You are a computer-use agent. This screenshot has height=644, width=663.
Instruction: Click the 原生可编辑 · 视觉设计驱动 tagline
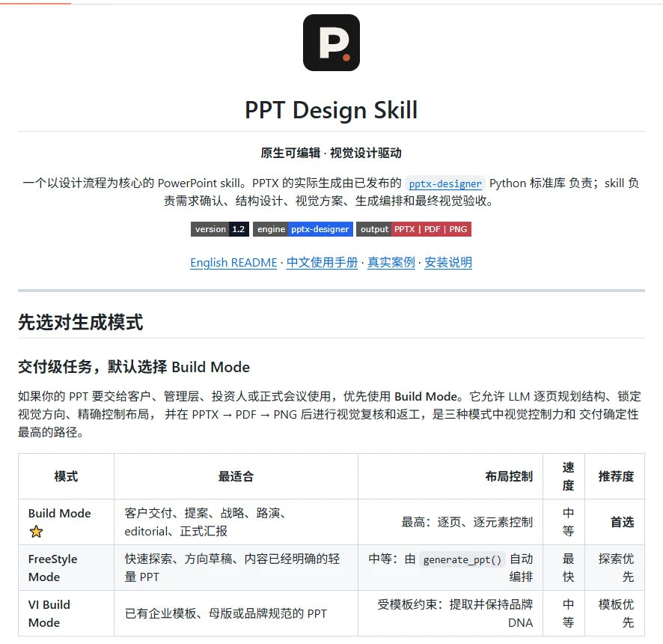pos(331,153)
